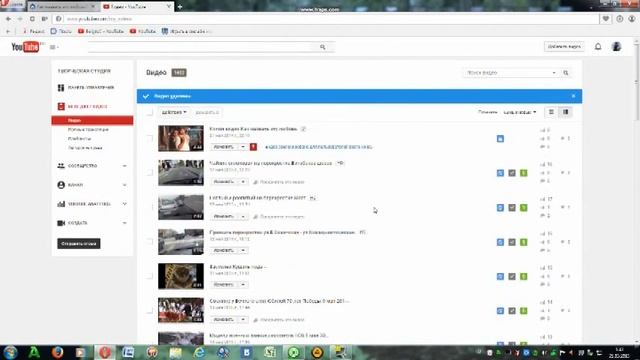Reload page with browser refresh icon
Screen dimensions: 640x360
tap(32, 19)
